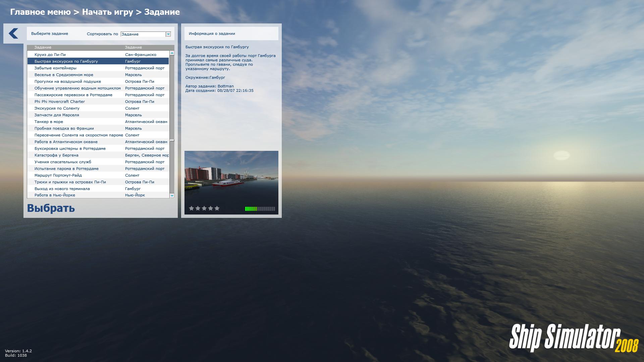Image resolution: width=644 pixels, height=362 pixels.
Task: Click the mission list scroll-down arrow
Action: (172, 195)
